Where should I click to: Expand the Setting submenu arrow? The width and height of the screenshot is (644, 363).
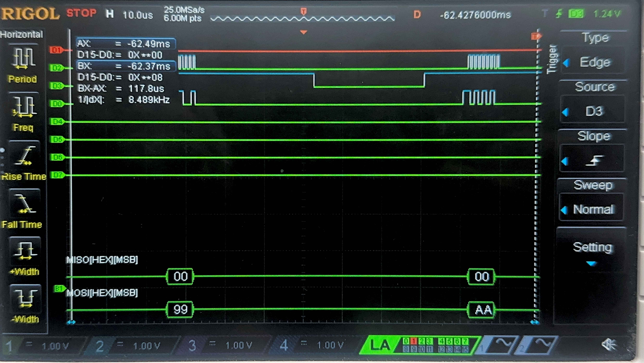591,263
